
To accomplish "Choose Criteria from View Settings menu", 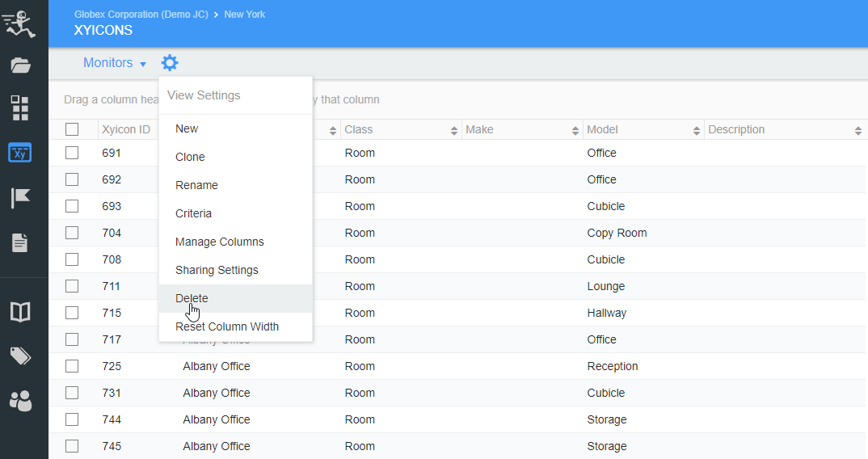I will pyautogui.click(x=235, y=213).
